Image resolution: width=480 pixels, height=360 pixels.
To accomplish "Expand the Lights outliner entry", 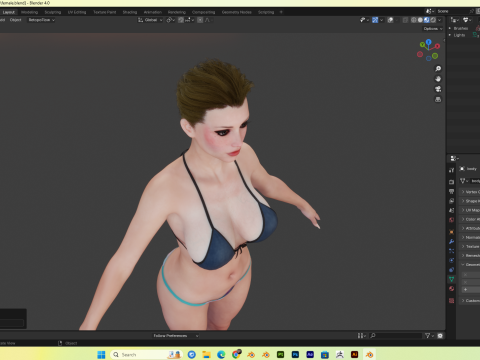I will click(x=450, y=35).
